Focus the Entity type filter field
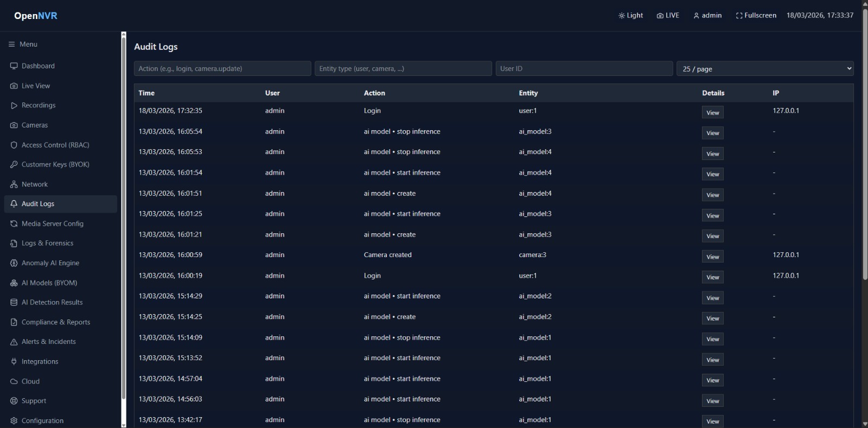868x428 pixels. tap(403, 68)
